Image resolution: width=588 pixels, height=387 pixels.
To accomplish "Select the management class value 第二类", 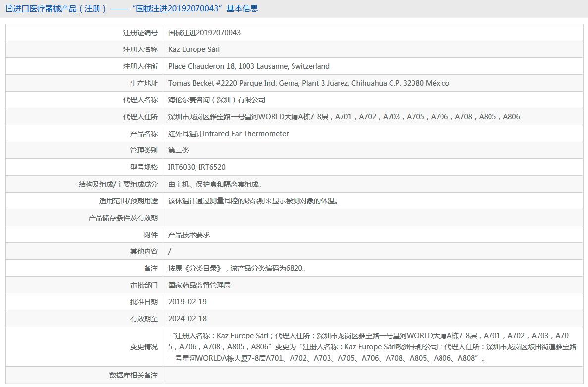I will click(x=179, y=150).
